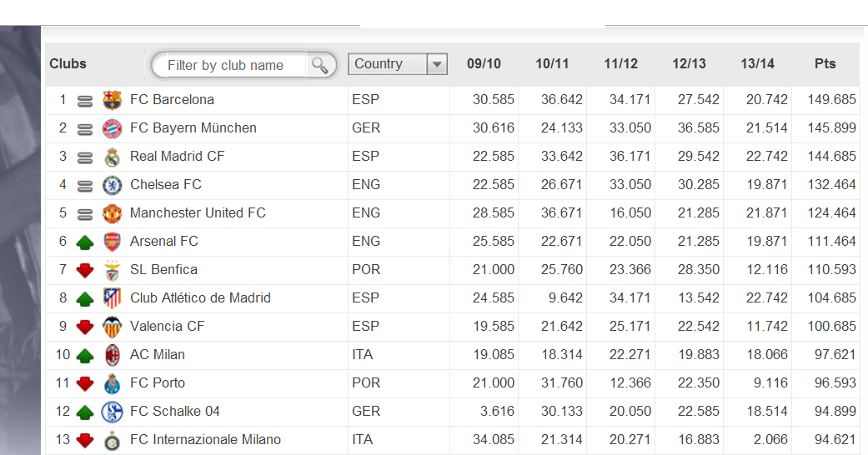The height and width of the screenshot is (455, 868).
Task: Click green up arrow beside Club Atlético de Madrid
Action: coord(85,299)
